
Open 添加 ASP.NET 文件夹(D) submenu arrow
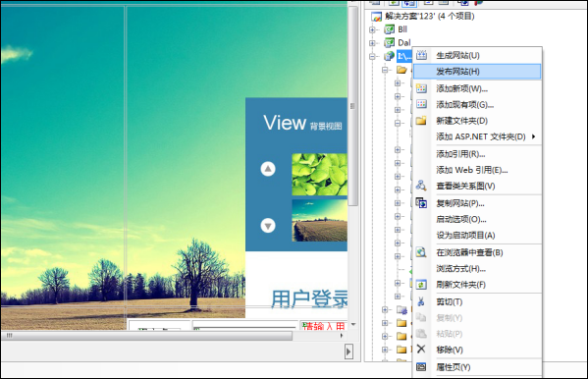coord(533,136)
